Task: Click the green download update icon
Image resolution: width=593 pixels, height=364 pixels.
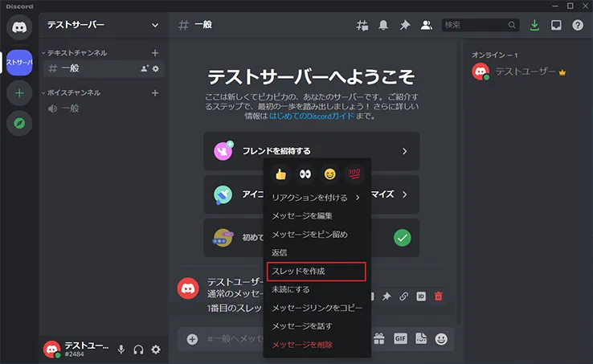Action: [534, 26]
